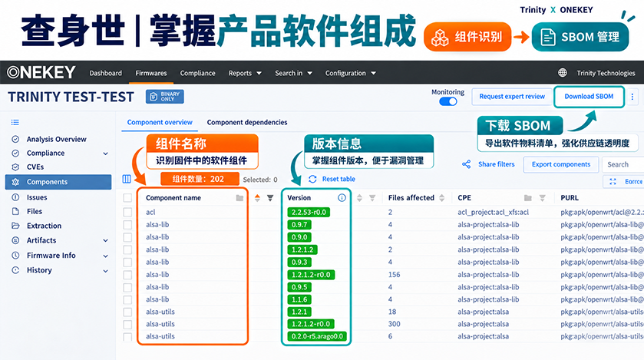Image resolution: width=644 pixels, height=360 pixels.
Task: Click the PURL column header
Action: [570, 198]
